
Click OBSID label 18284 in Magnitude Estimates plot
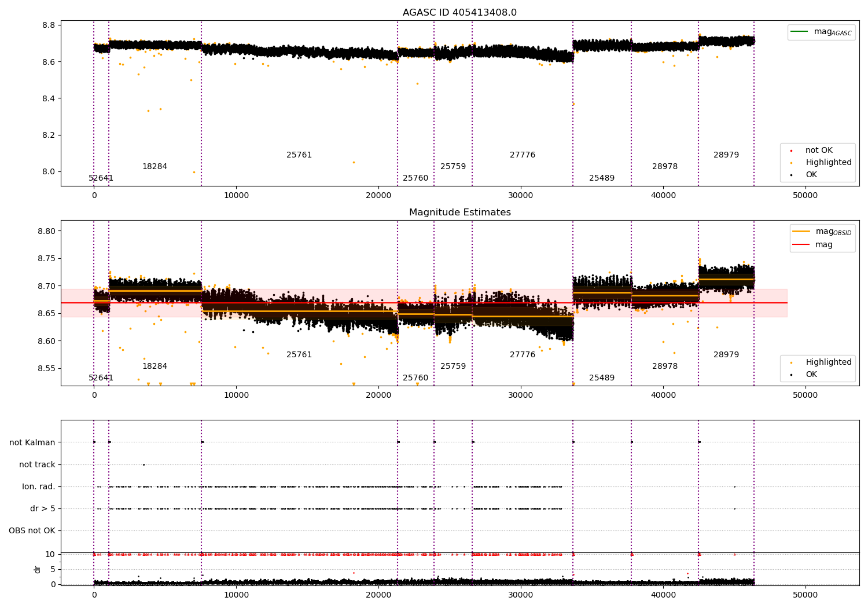point(155,367)
